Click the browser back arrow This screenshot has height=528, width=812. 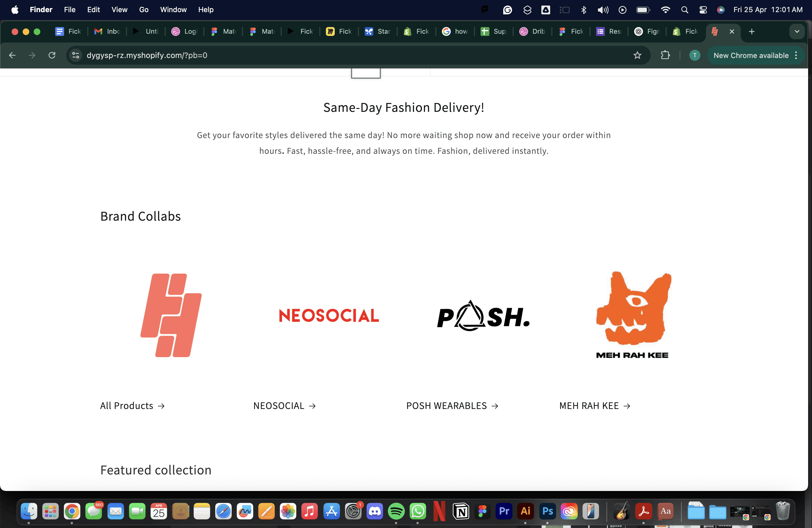click(x=12, y=55)
